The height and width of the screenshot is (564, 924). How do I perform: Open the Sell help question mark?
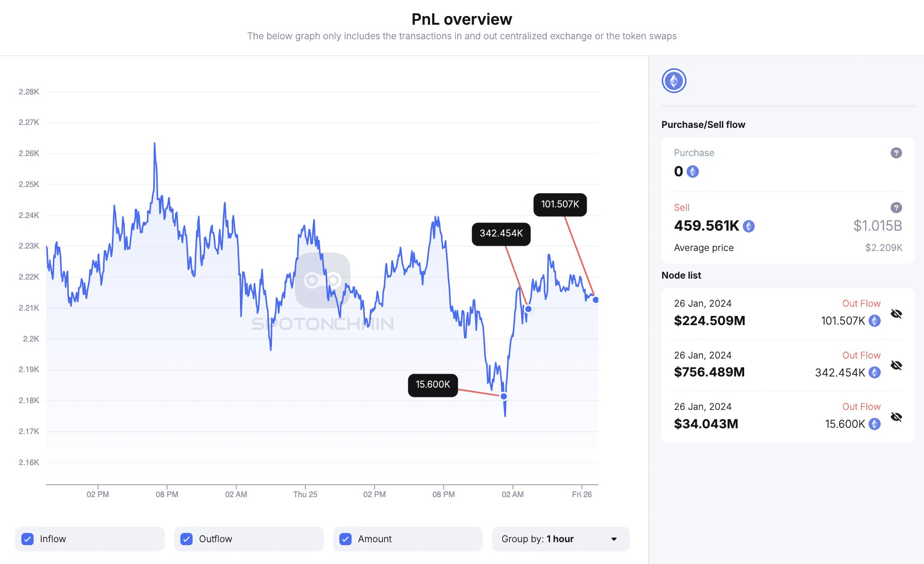[x=896, y=208]
